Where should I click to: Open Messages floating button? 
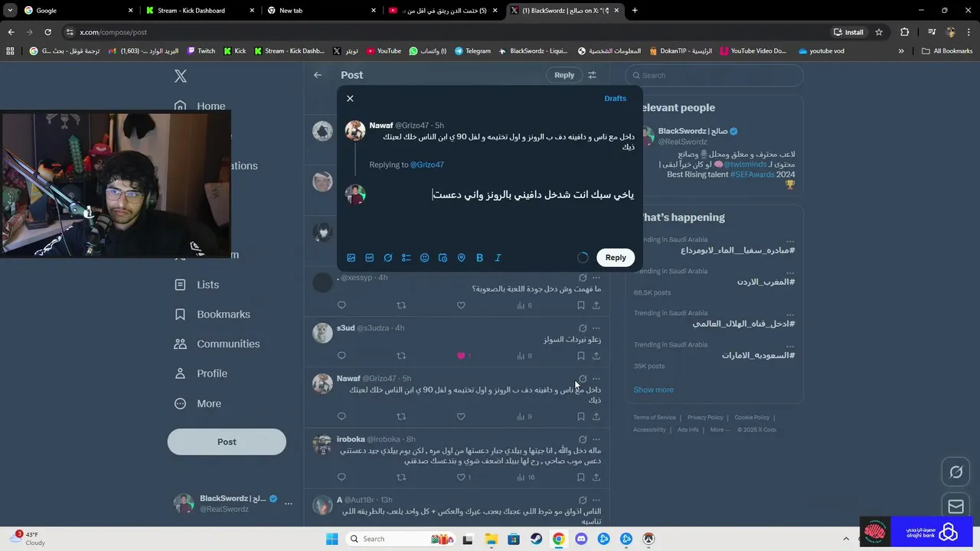[x=956, y=506]
